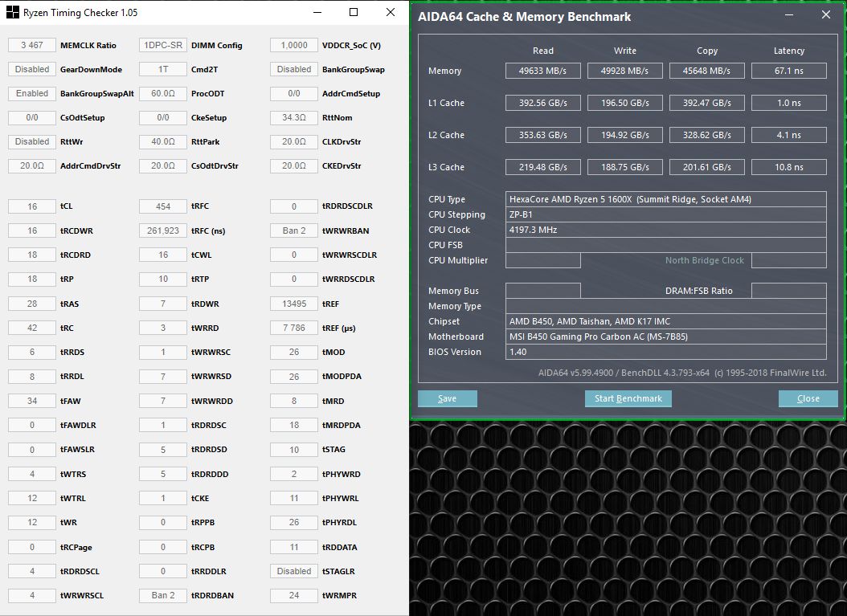The width and height of the screenshot is (847, 616).
Task: Click Memory Latency result 67.1 ns
Action: 789,71
